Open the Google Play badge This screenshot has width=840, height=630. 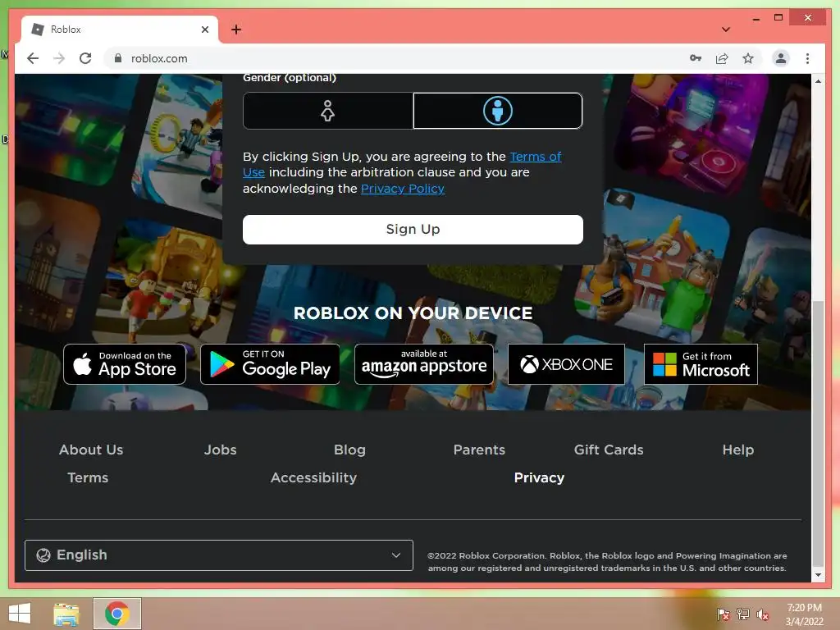point(269,364)
